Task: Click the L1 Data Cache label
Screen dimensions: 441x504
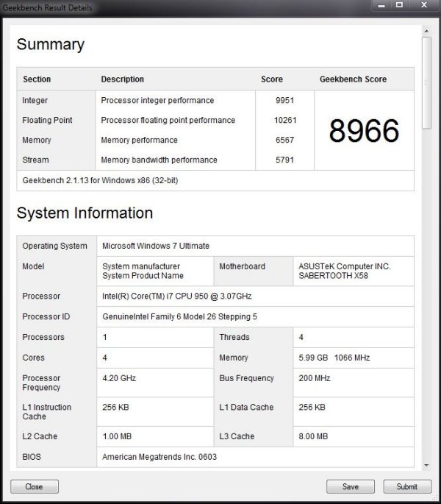Action: [x=246, y=408]
